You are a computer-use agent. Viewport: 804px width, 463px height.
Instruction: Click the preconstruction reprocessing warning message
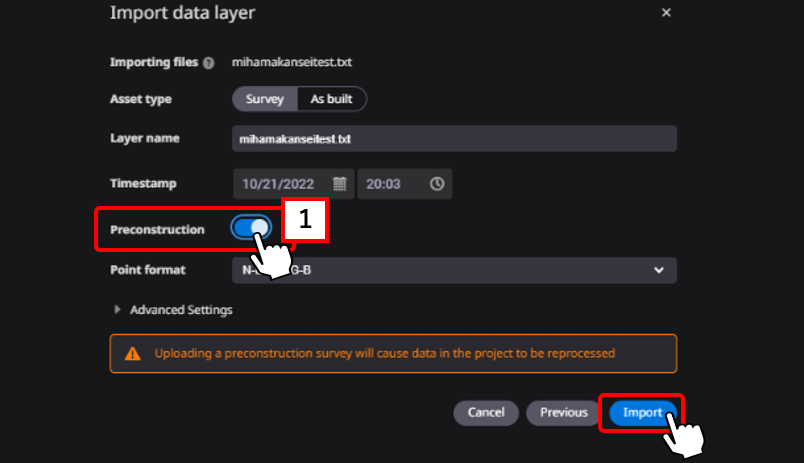point(384,354)
